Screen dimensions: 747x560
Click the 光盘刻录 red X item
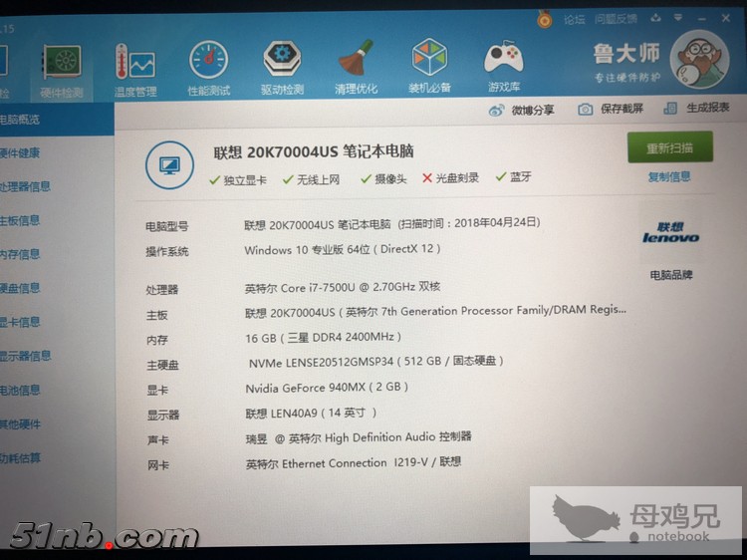[x=450, y=177]
